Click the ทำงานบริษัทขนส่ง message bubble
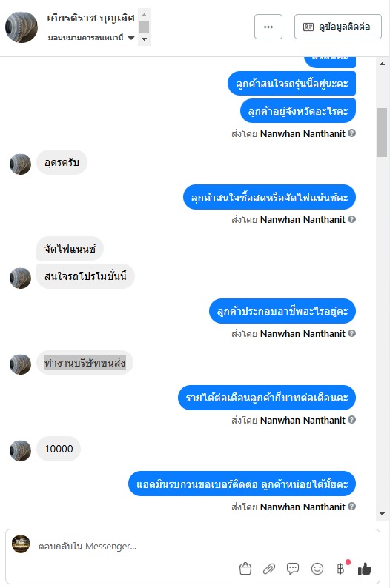 coord(85,363)
